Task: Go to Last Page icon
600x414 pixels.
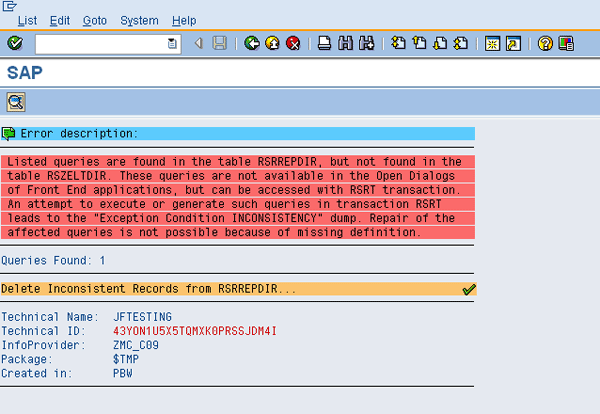Action: point(461,43)
